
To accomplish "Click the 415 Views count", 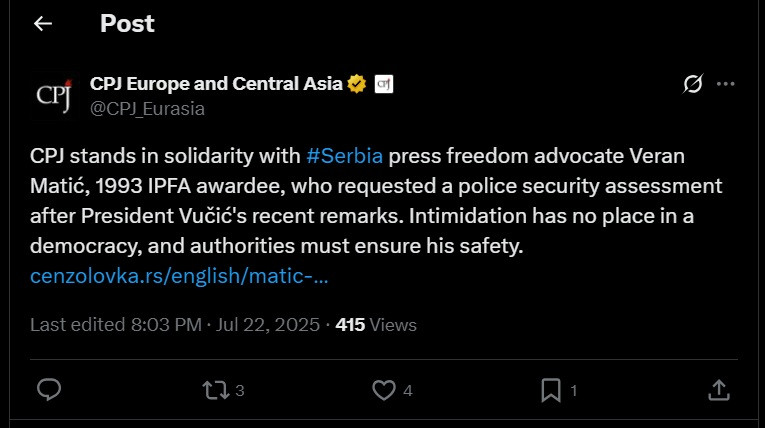I will (x=376, y=325).
